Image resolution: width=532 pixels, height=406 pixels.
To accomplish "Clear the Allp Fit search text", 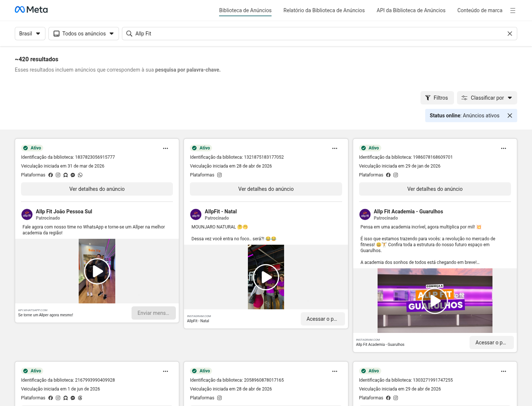I will (x=510, y=34).
